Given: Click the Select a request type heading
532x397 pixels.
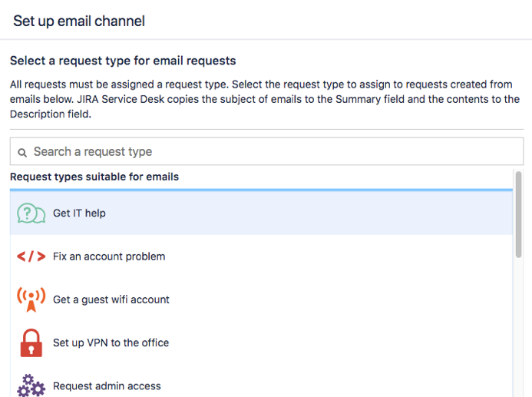Looking at the screenshot, I should 123,61.
